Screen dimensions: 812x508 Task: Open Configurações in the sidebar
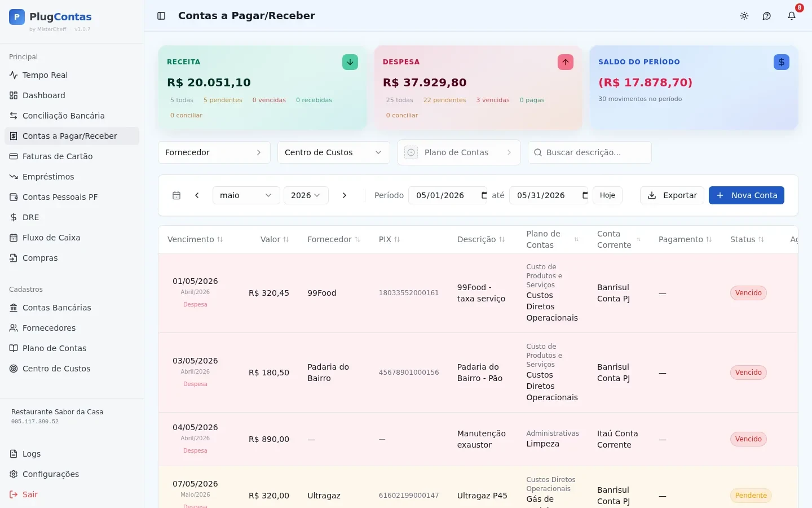[x=72, y=474]
